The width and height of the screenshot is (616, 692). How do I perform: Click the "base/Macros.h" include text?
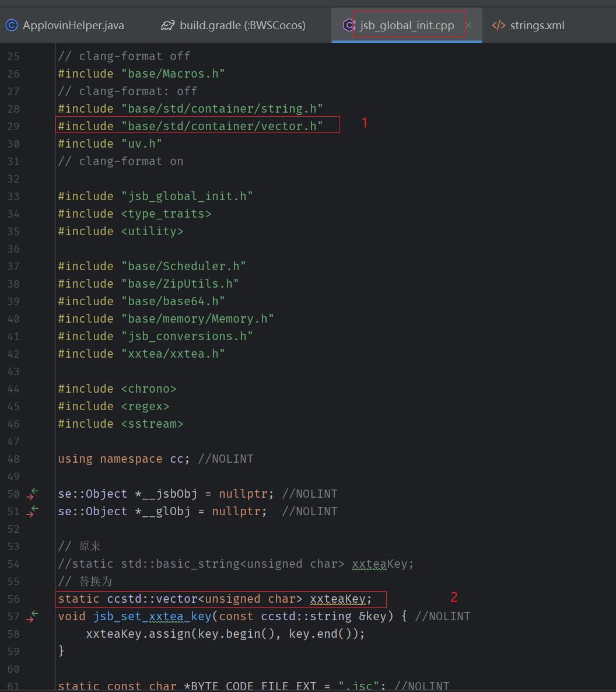[x=173, y=74]
